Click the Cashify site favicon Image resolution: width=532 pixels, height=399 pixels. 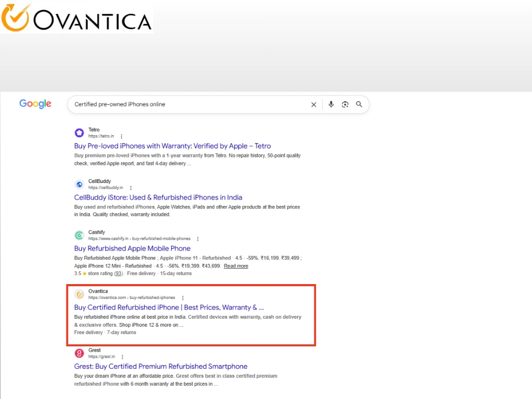(79, 235)
